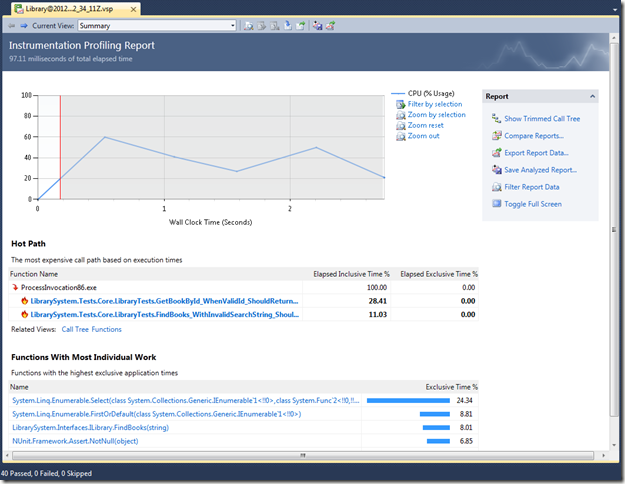The width and height of the screenshot is (625, 484).
Task: Click the Filter by selection icon
Action: coord(401,104)
